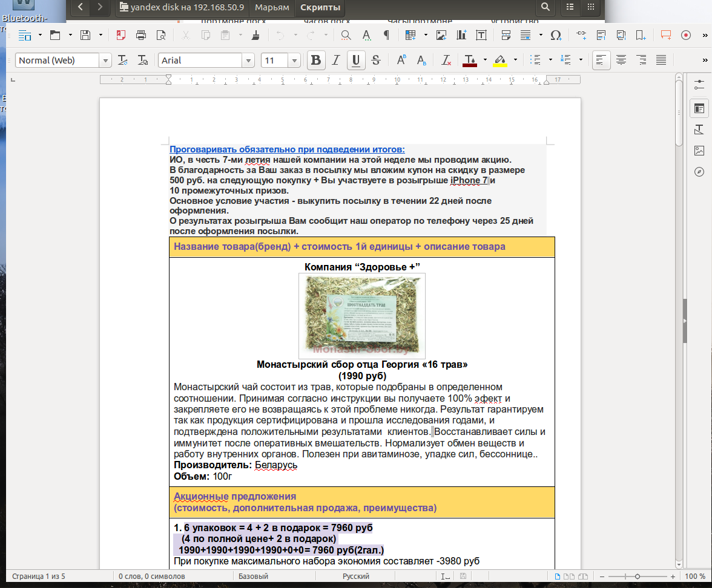Expand the standard toolbar overflow chevron
This screenshot has width=712, height=588.
(x=705, y=35)
